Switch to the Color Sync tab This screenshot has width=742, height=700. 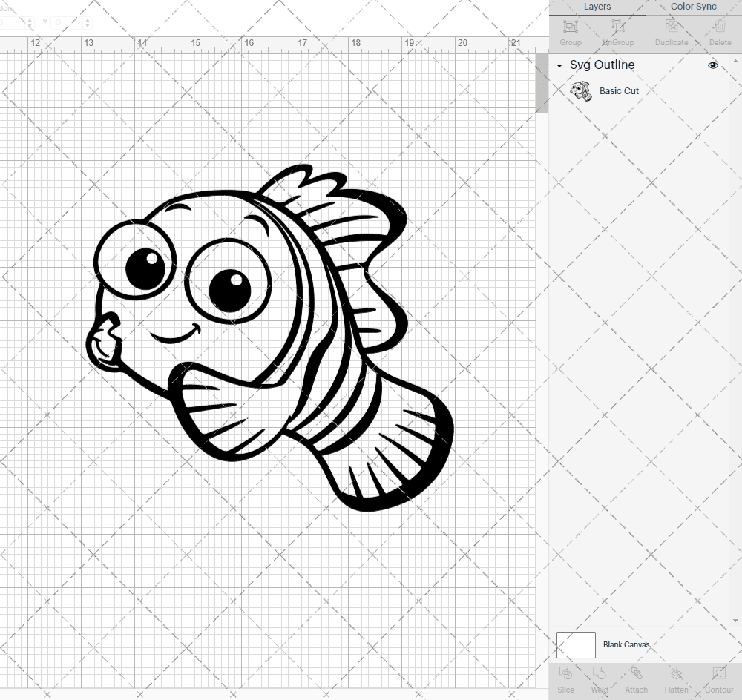(693, 7)
